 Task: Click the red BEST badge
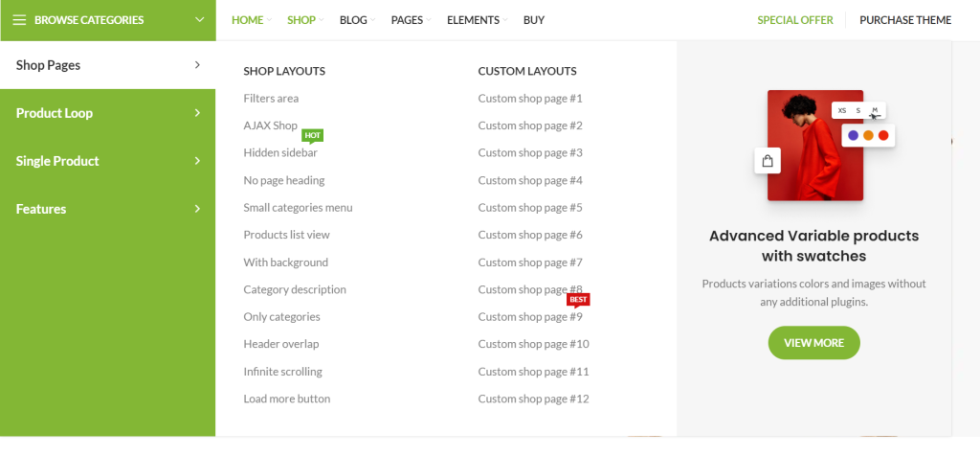tap(578, 300)
